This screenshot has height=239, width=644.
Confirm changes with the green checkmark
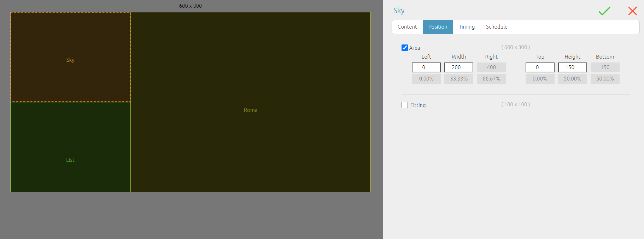[604, 11]
